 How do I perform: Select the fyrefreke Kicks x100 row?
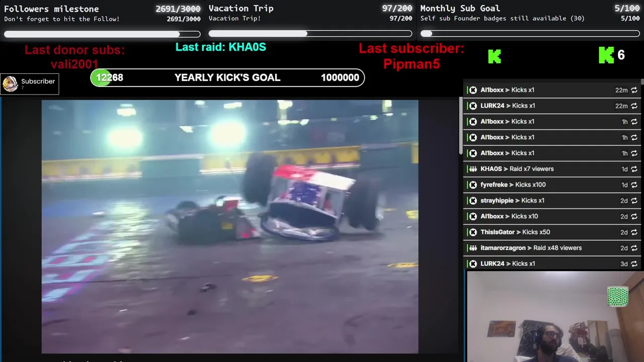[552, 185]
